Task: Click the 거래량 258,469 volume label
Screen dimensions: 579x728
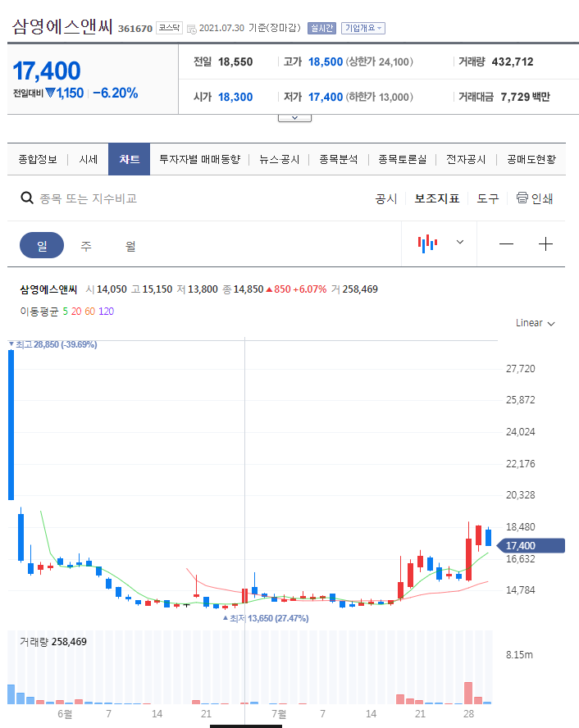Action: coord(53,642)
